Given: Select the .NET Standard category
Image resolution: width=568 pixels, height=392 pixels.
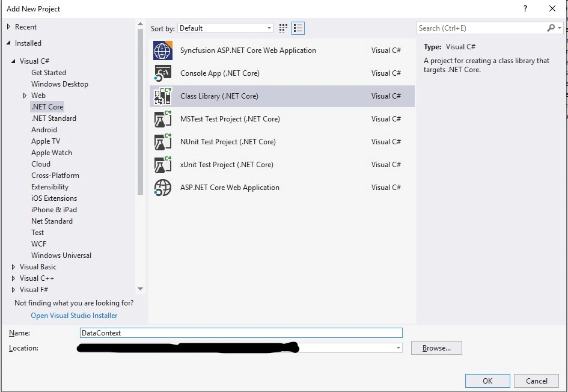Looking at the screenshot, I should pos(53,118).
